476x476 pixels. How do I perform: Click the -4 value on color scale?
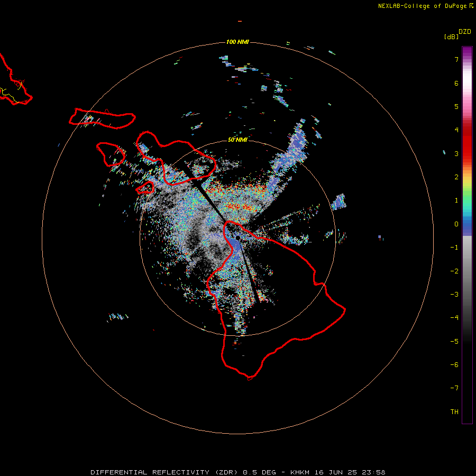tap(454, 317)
